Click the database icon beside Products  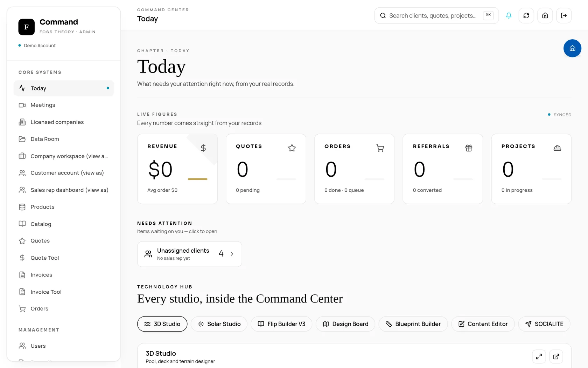22,207
